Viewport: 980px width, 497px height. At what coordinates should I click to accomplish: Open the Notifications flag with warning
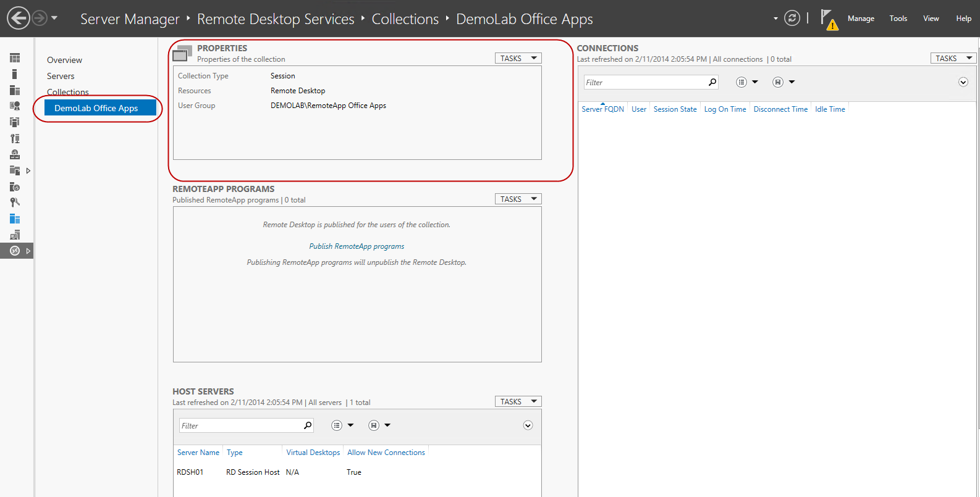pyautogui.click(x=828, y=19)
